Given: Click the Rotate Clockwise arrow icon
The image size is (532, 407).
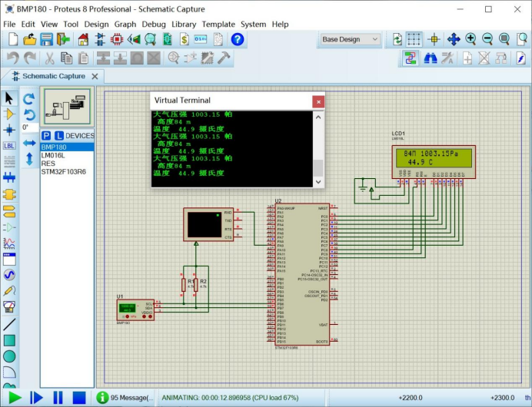Looking at the screenshot, I should click(29, 98).
